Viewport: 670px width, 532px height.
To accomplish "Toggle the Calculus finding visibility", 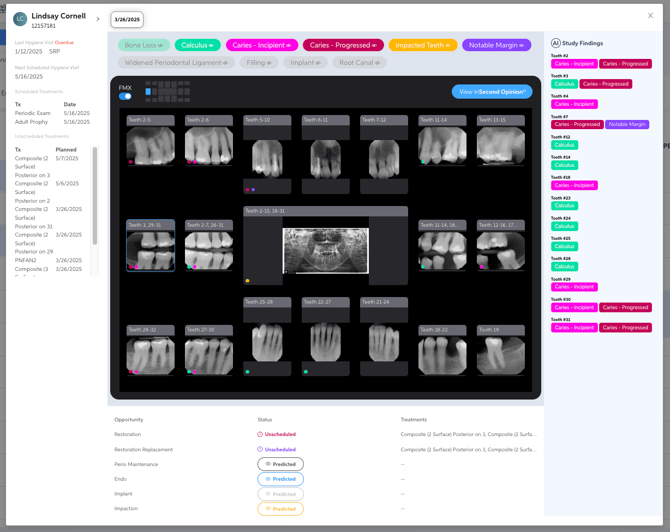I will (197, 45).
